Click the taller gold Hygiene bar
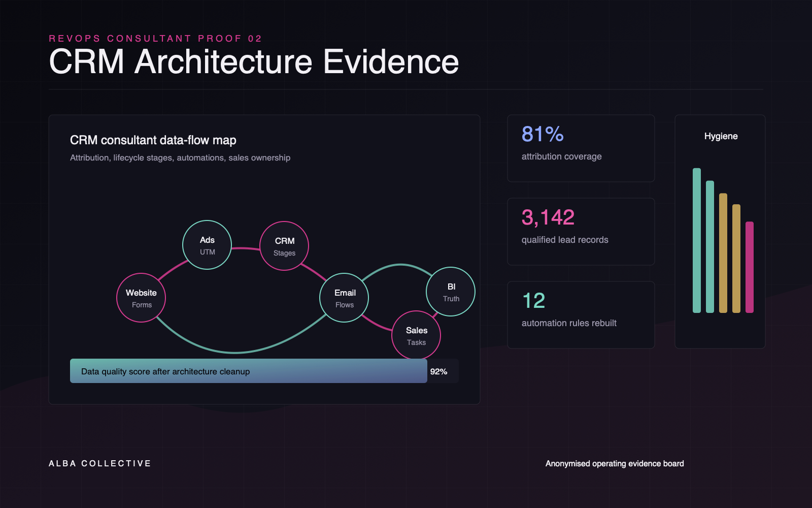 click(723, 253)
